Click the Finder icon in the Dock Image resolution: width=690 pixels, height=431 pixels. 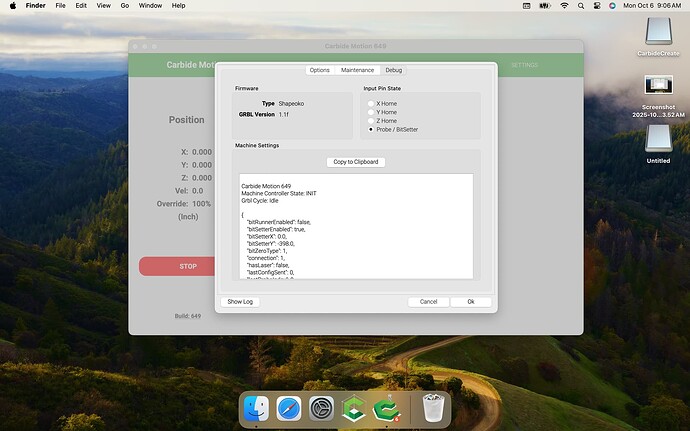(x=257, y=409)
